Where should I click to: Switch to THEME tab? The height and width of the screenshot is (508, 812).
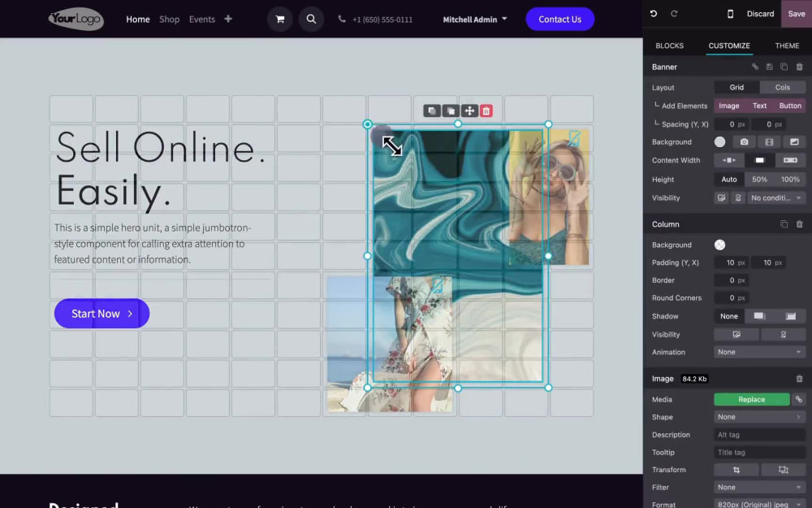coord(787,46)
